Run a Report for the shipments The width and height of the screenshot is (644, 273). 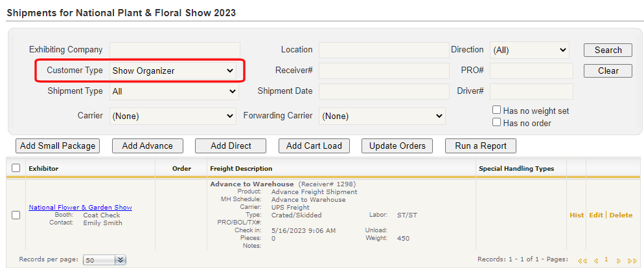click(x=480, y=146)
